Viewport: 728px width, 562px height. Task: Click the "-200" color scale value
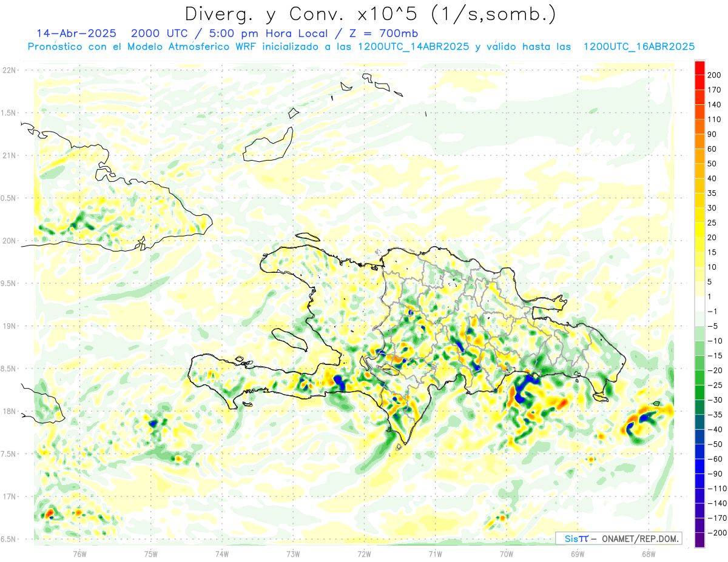tap(716, 534)
